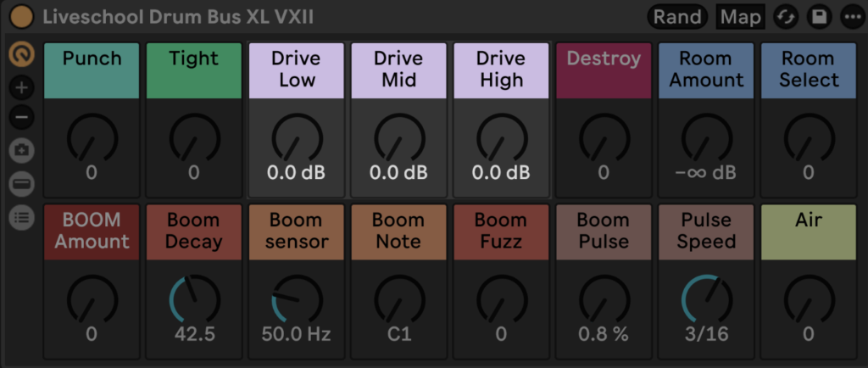The image size is (868, 368).
Task: Click the C1 Boom Note value
Action: coord(399,335)
